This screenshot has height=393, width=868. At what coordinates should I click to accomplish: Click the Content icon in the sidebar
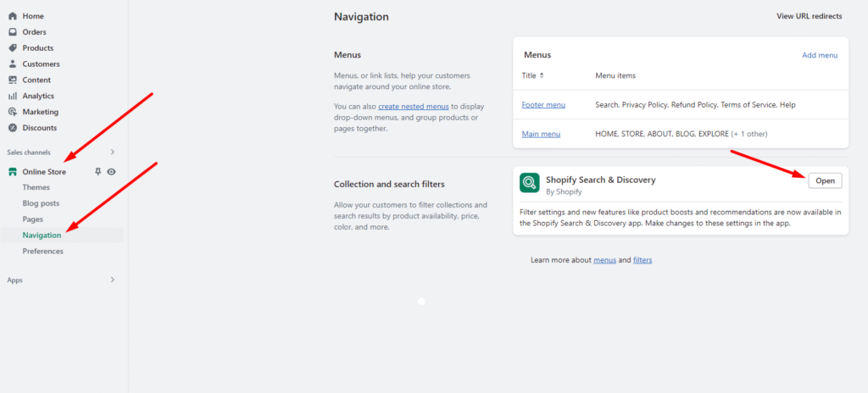(13, 80)
